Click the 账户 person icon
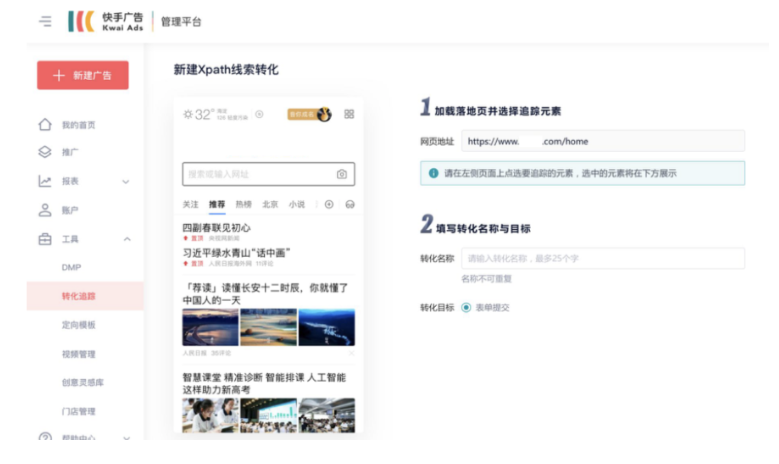This screenshot has width=779, height=464. (44, 210)
